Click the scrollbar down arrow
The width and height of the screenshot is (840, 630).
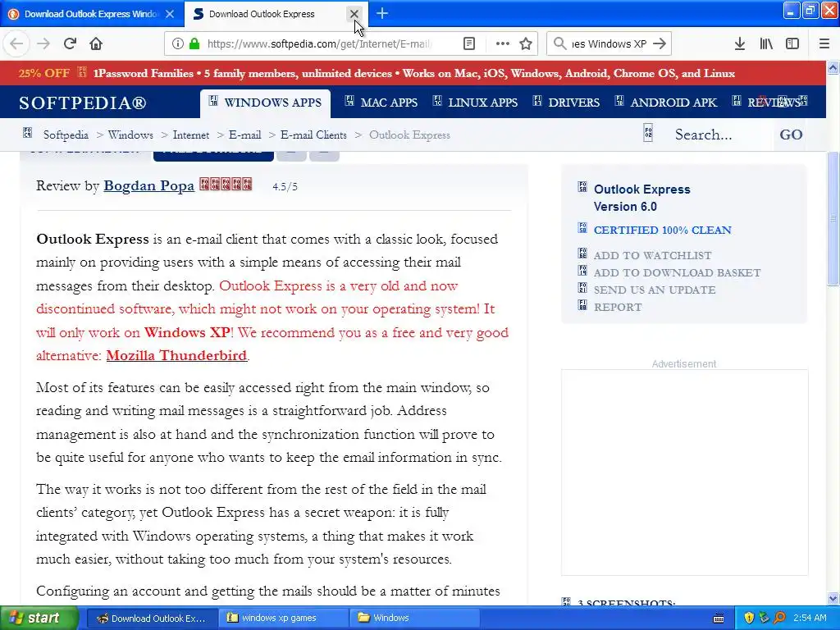click(833, 598)
